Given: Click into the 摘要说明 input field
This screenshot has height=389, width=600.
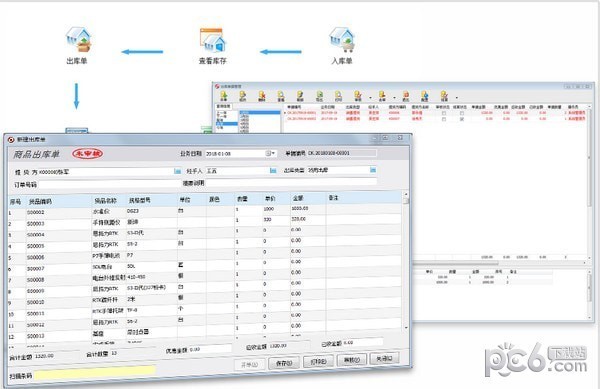Looking at the screenshot, I should (291, 182).
